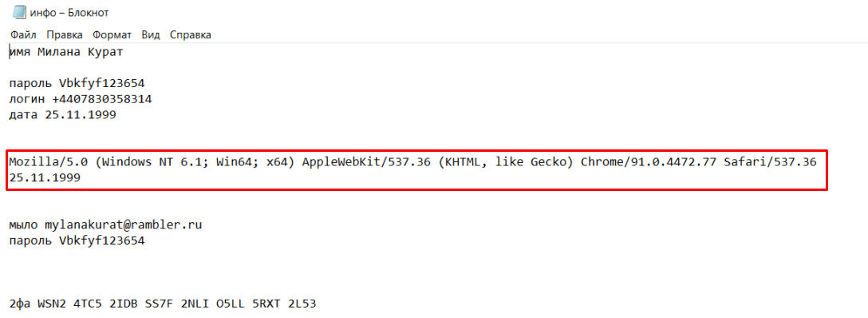Click the standalone '25.11.1999' line in red box
868x318 pixels.
click(45, 178)
